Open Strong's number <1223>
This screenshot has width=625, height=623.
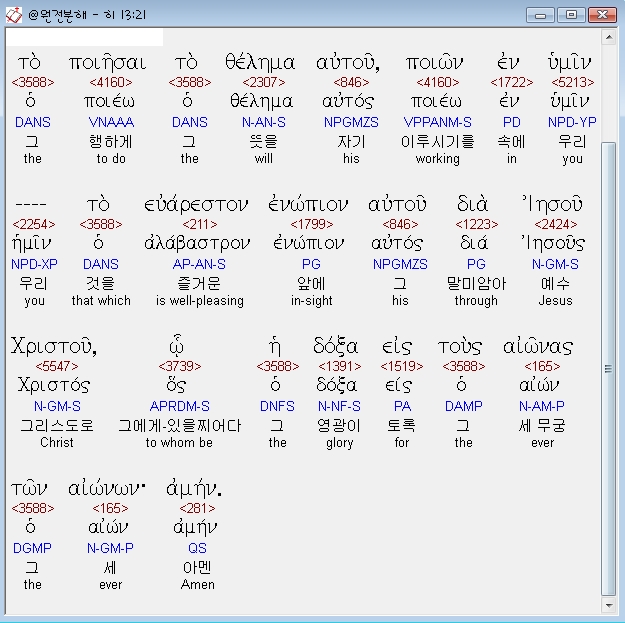[477, 224]
